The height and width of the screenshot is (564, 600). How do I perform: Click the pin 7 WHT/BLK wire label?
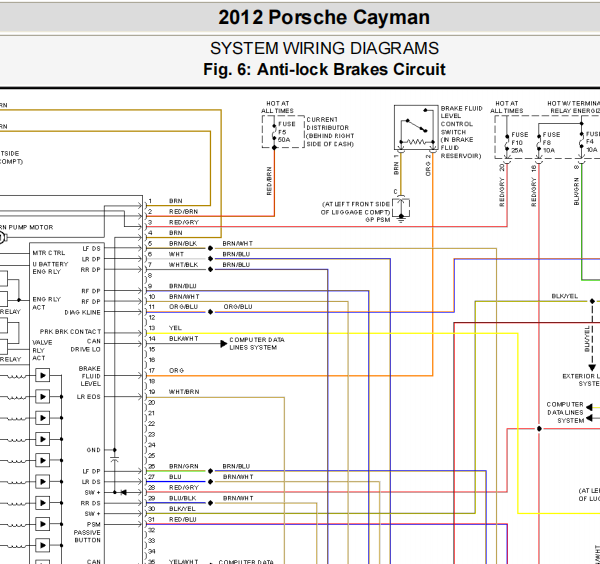(x=184, y=265)
